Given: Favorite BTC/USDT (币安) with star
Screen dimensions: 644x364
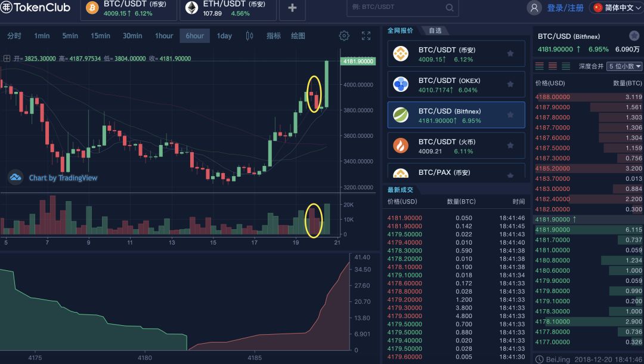Looking at the screenshot, I should click(x=510, y=54).
